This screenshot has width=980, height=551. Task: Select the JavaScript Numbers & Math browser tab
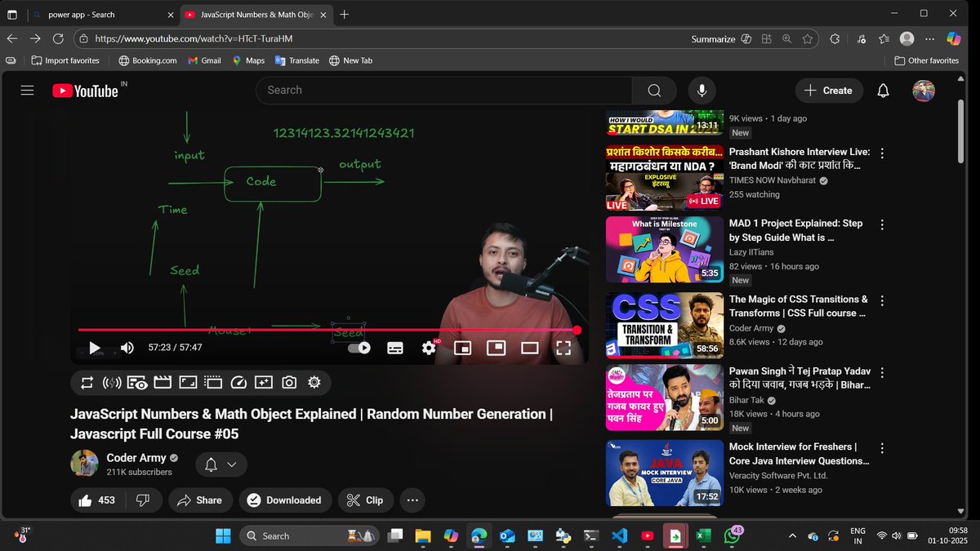(256, 15)
